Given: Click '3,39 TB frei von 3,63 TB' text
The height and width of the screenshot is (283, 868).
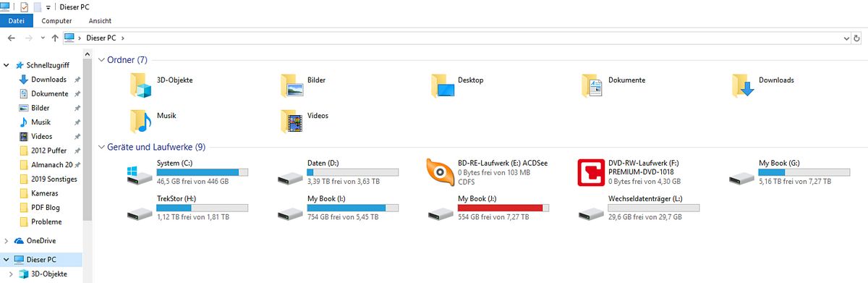Looking at the screenshot, I should 343,182.
